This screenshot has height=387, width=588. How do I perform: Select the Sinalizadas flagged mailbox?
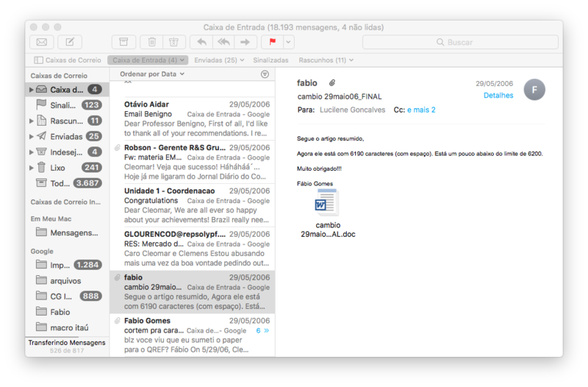tap(68, 105)
